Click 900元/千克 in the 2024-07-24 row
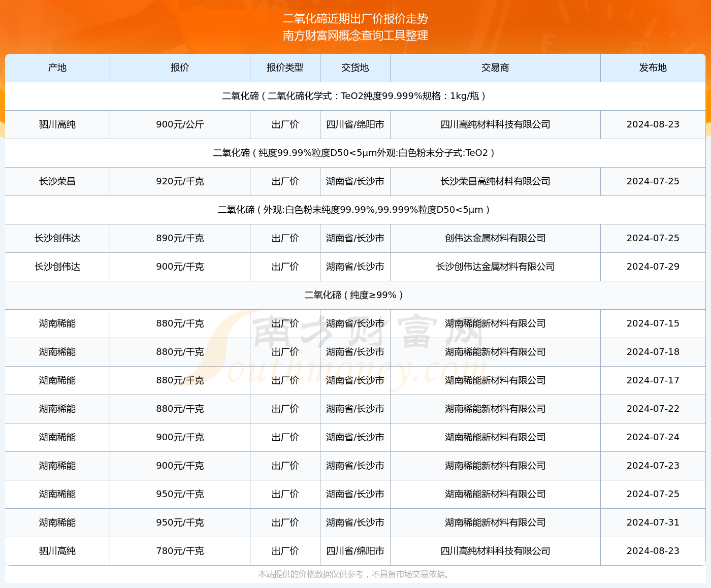Viewport: 711px width, 588px height. click(x=180, y=437)
